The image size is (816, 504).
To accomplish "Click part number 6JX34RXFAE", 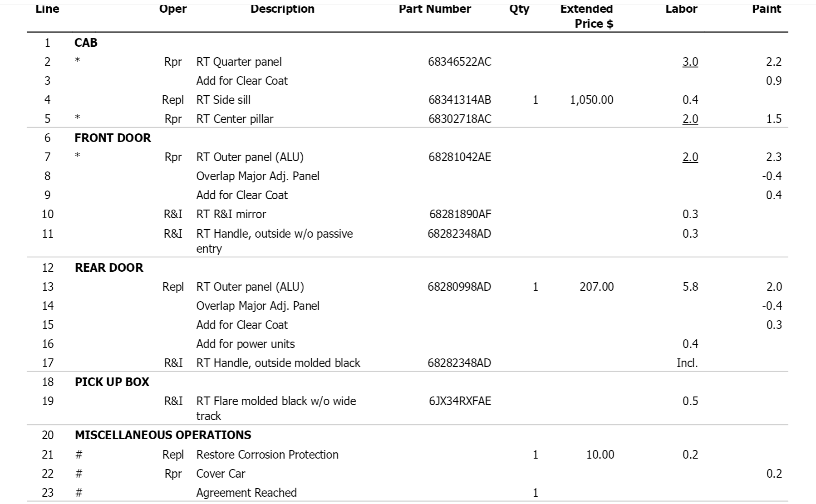I will 460,401.
